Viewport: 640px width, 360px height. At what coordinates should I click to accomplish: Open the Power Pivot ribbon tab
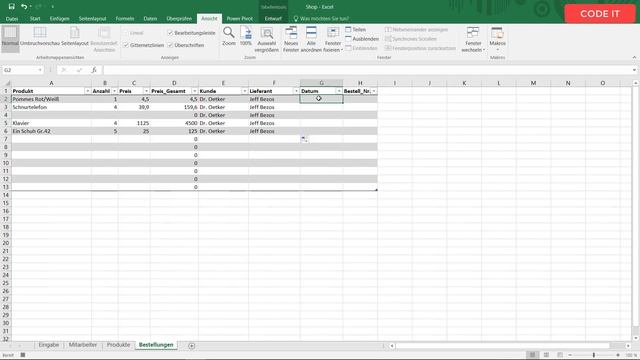click(x=240, y=19)
